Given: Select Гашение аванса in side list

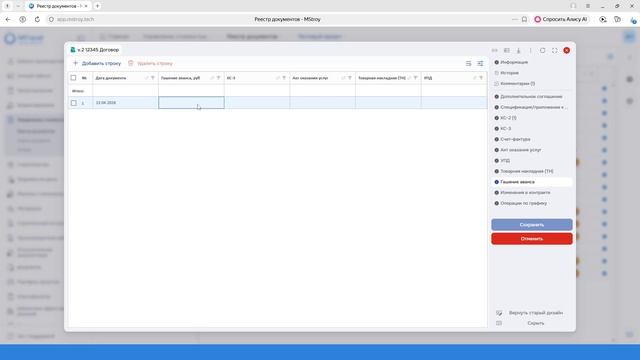Looking at the screenshot, I should [x=532, y=182].
